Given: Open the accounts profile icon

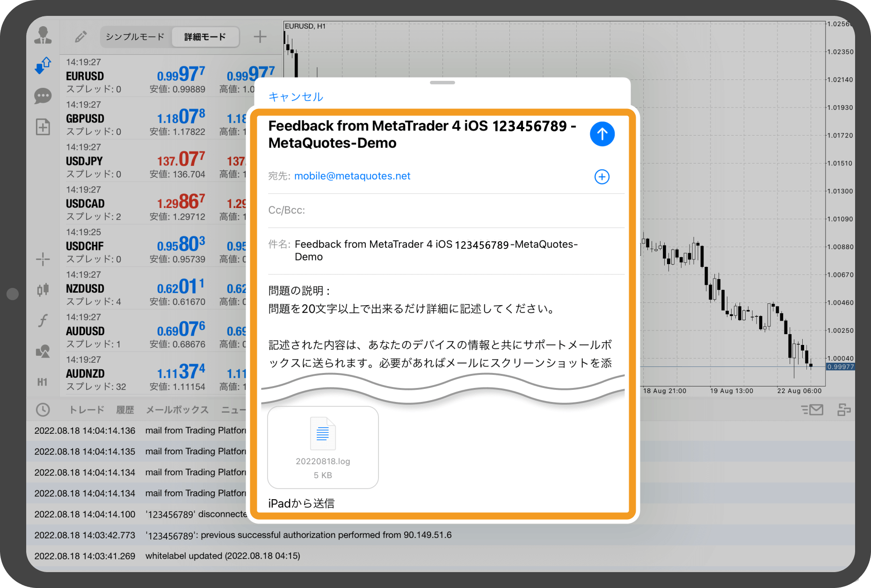Looking at the screenshot, I should [43, 36].
